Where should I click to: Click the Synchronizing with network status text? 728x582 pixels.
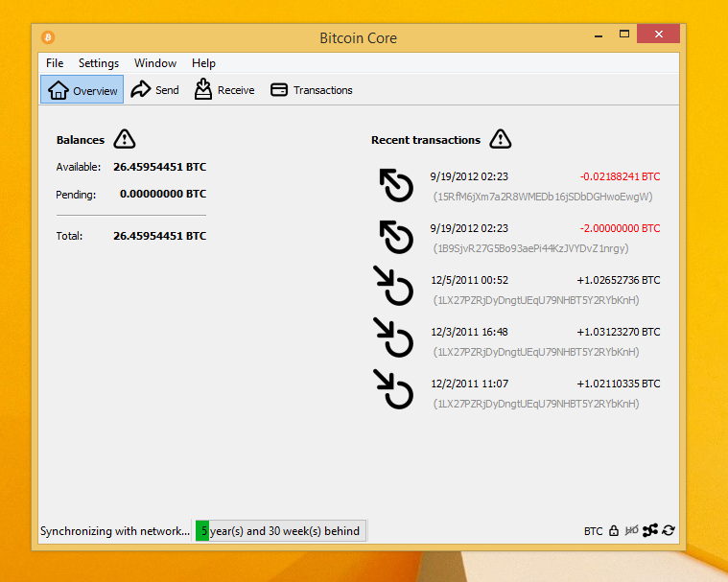(115, 531)
